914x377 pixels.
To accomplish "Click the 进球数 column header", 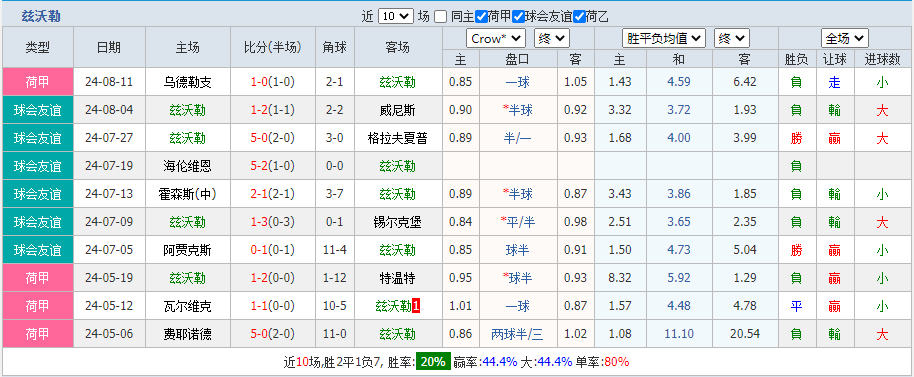I will [x=883, y=59].
